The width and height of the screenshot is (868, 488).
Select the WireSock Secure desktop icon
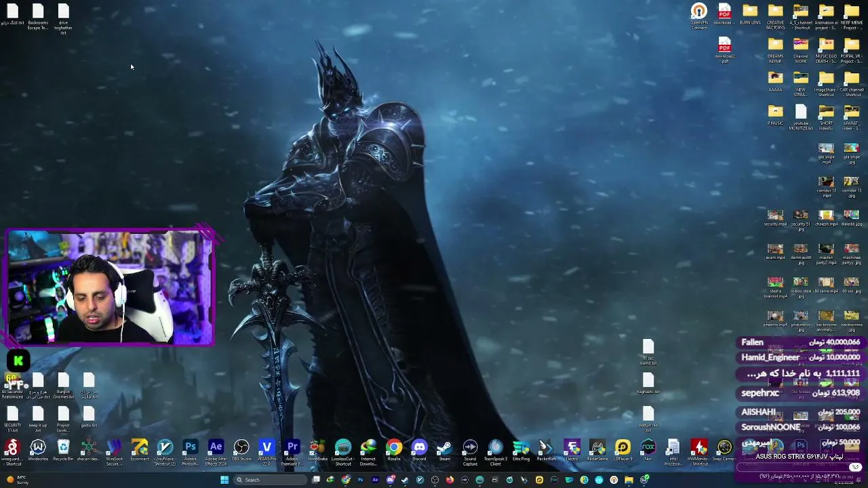(x=115, y=452)
